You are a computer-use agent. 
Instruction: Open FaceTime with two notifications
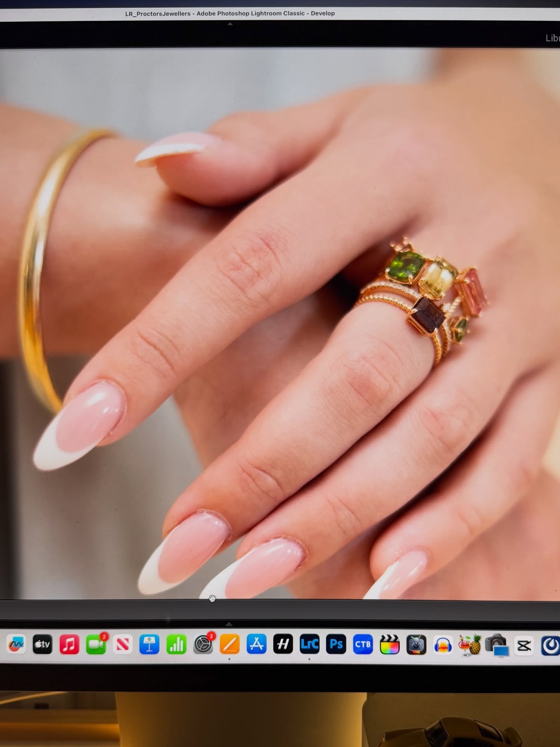tap(96, 645)
